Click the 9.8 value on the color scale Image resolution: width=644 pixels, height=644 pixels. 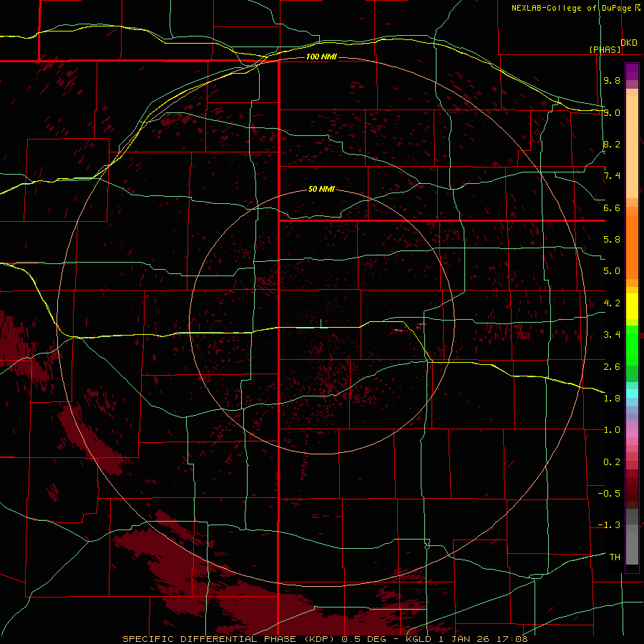612,80
